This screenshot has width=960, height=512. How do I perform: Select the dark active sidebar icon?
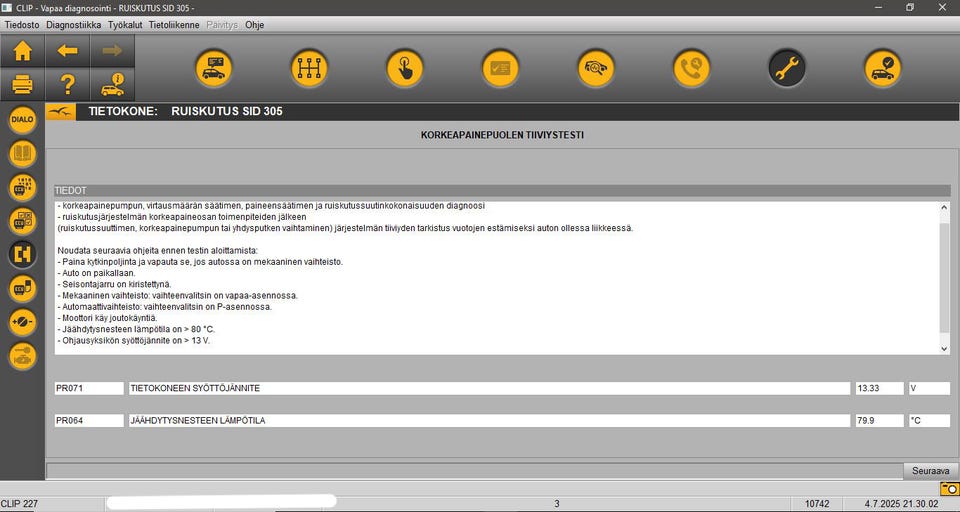pos(22,254)
